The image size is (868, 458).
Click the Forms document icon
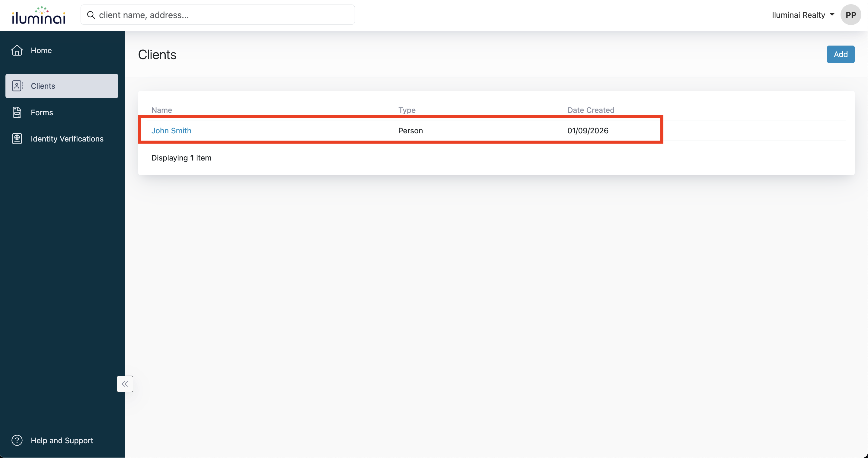click(17, 112)
